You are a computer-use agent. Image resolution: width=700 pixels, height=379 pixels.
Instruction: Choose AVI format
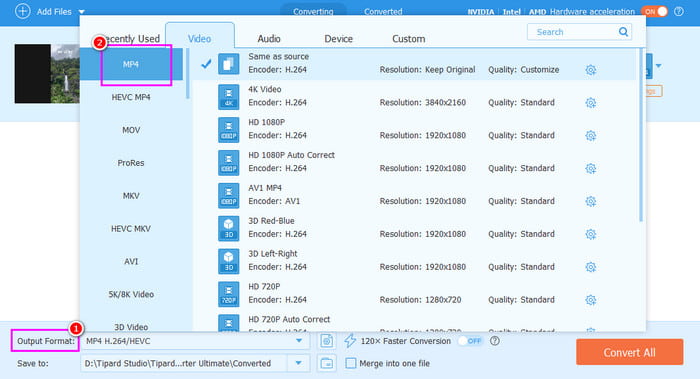[131, 262]
